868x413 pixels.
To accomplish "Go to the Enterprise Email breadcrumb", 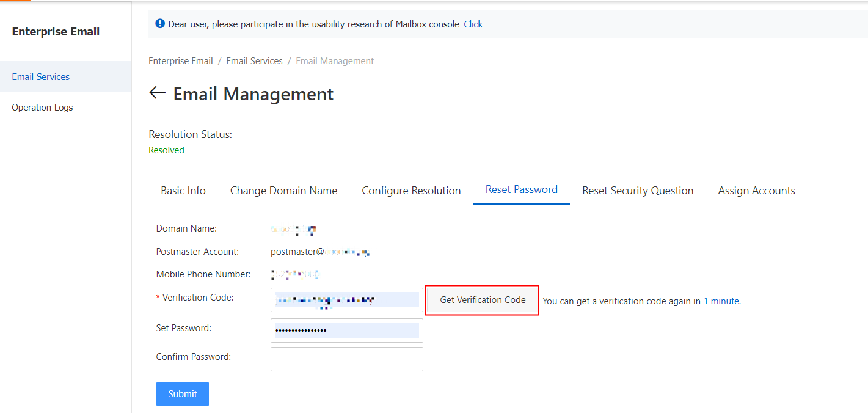I will [x=181, y=61].
